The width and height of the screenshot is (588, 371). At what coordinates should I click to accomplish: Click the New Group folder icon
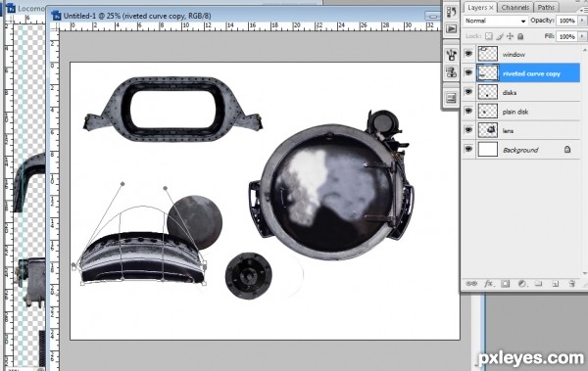pos(538,284)
